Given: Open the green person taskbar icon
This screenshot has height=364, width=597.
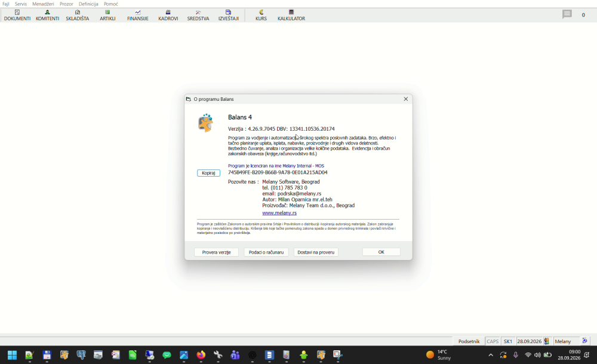Looking at the screenshot, I should point(303,355).
